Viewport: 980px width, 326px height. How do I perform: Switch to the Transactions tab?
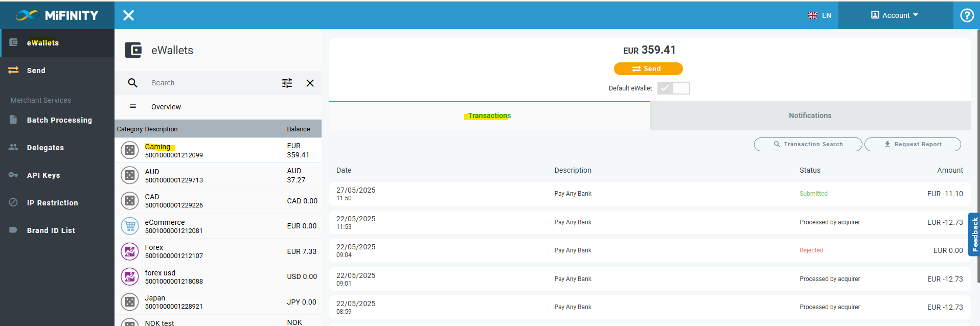[489, 115]
